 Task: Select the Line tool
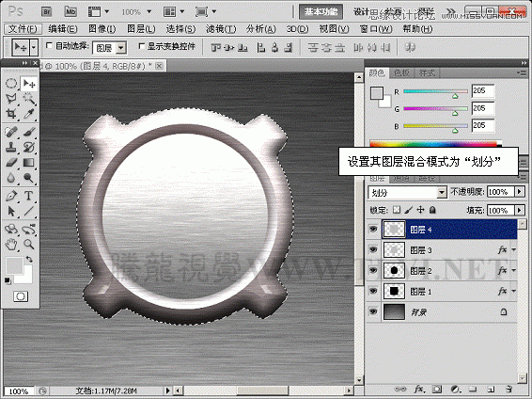point(29,211)
